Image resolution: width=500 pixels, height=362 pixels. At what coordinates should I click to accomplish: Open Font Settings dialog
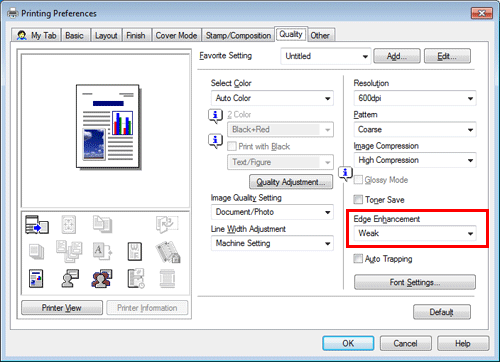coord(415,282)
